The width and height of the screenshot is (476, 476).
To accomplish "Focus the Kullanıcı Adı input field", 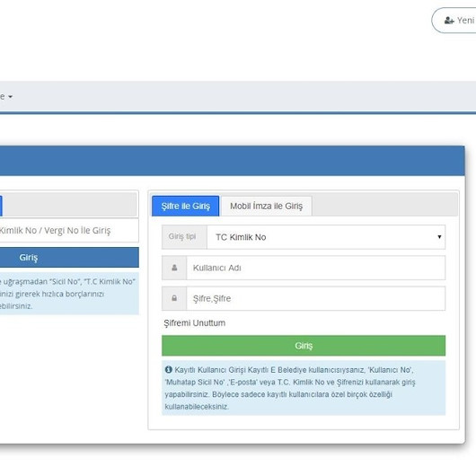I will [x=316, y=268].
